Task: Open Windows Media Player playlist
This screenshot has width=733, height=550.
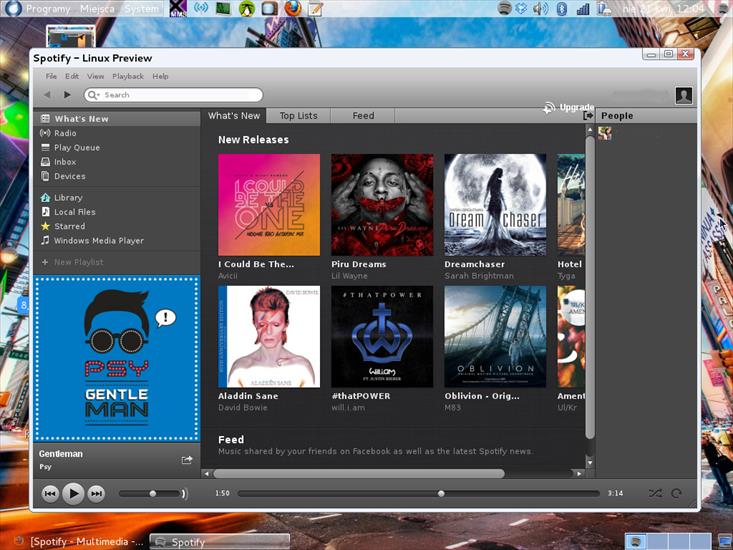Action: (x=117, y=241)
